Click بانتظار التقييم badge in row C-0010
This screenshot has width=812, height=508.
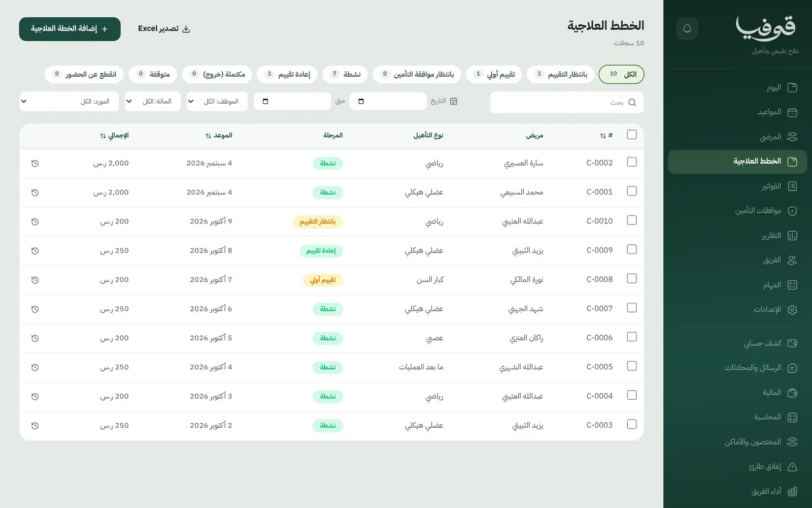tap(318, 222)
